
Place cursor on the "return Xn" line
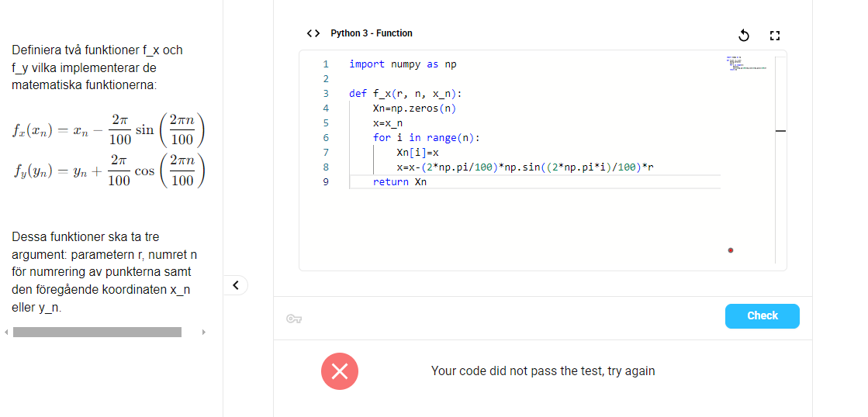pyautogui.click(x=399, y=182)
